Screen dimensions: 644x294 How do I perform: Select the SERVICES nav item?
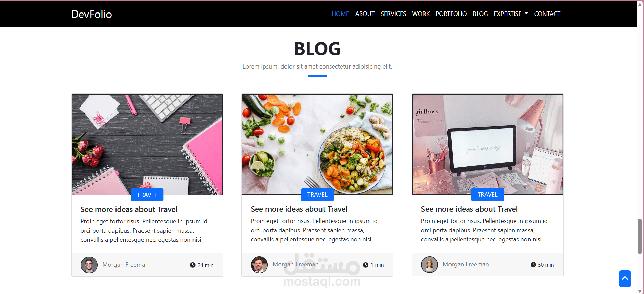coord(393,14)
